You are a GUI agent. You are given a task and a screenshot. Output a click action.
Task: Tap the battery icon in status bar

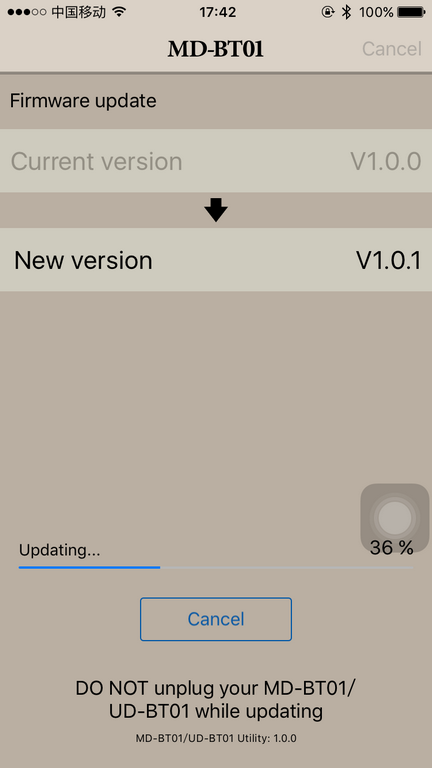pyautogui.click(x=411, y=12)
